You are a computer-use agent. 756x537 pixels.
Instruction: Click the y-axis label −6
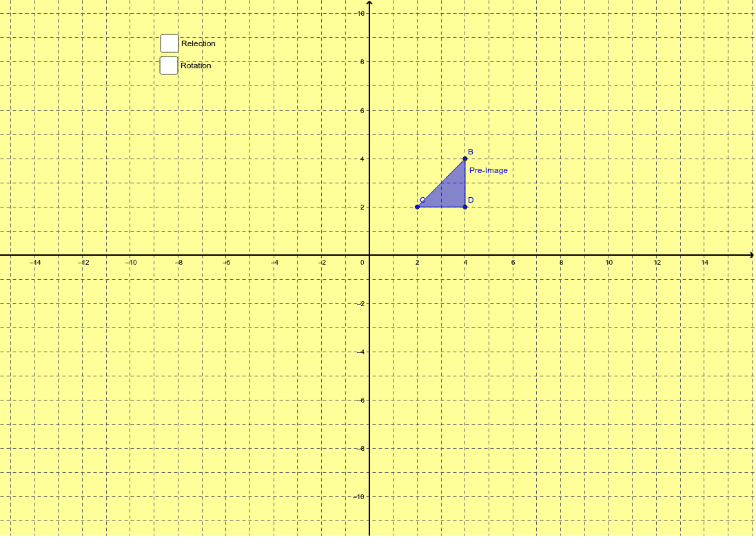coord(361,400)
